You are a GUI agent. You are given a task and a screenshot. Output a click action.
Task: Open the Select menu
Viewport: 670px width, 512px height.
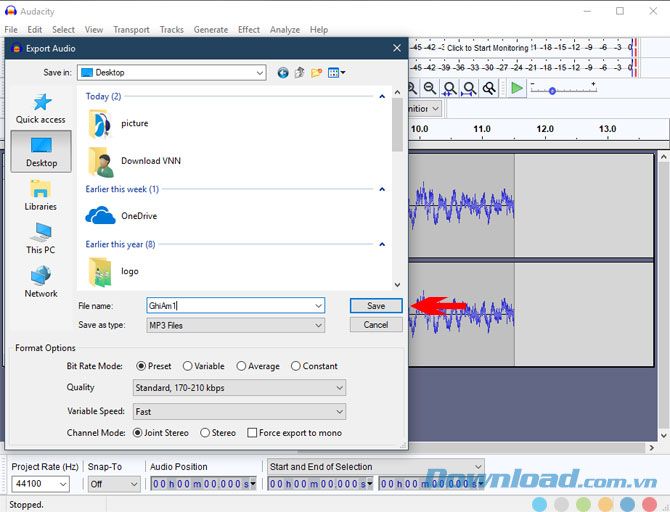63,30
